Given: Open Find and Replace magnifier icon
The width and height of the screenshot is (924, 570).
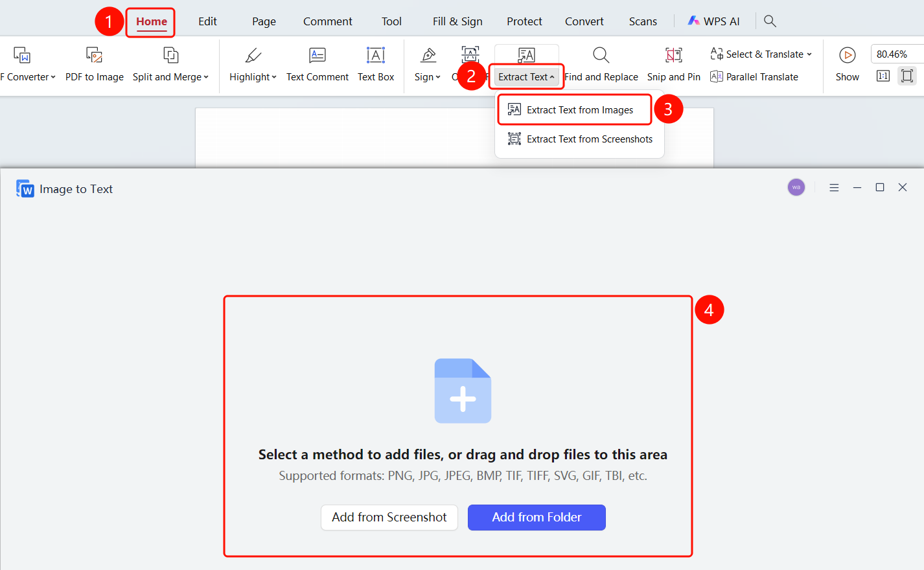Looking at the screenshot, I should coord(601,55).
